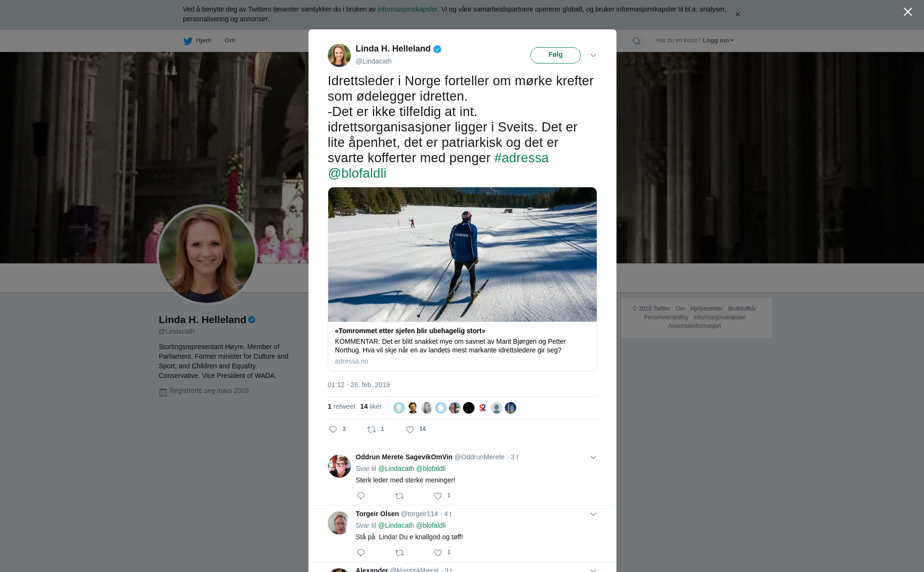Click the Twitter bird Hjem icon

188,41
